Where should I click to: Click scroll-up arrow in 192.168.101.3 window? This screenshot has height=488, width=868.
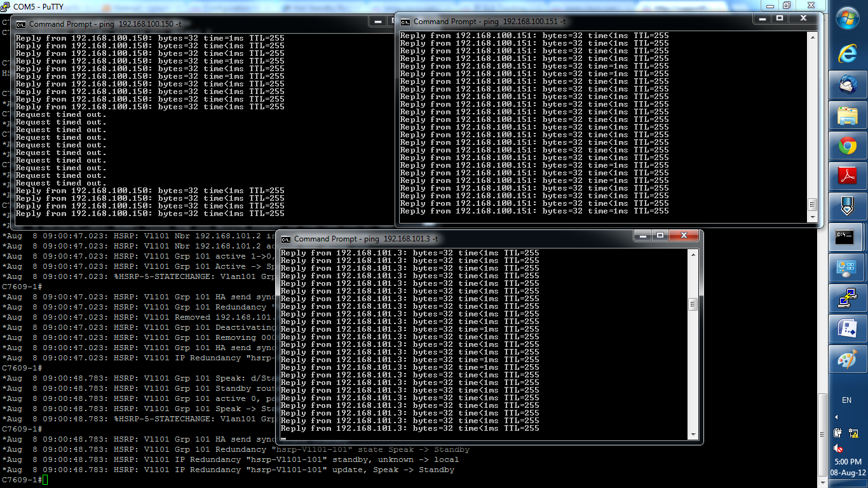693,254
